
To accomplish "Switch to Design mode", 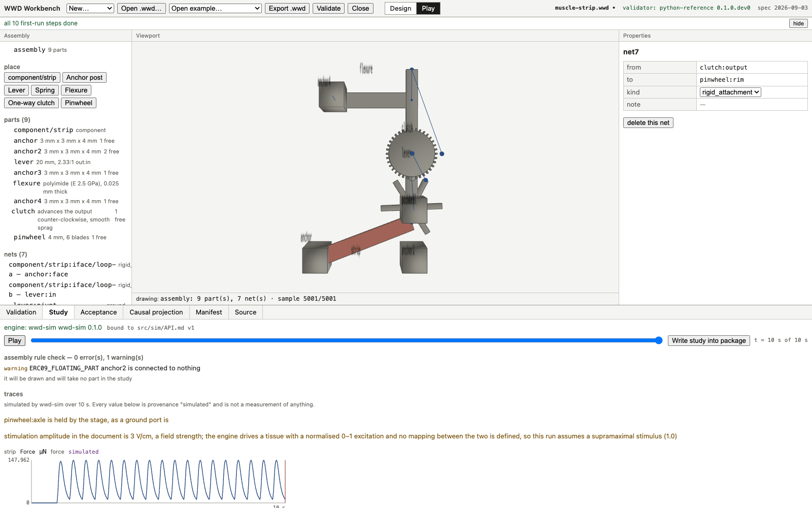I will (x=400, y=8).
